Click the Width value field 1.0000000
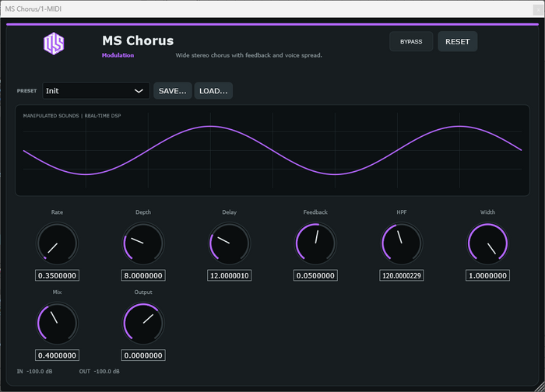This screenshot has height=392, width=545. pyautogui.click(x=487, y=275)
